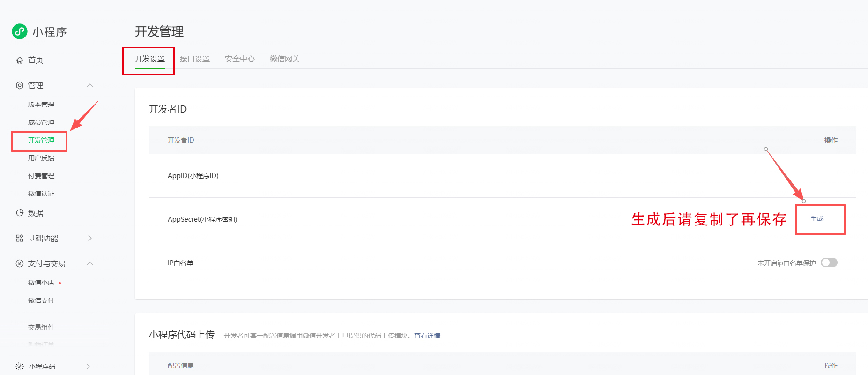Viewport: 868px width, 375px height.
Task: Click the 支付与交易 yen icon
Action: [20, 263]
